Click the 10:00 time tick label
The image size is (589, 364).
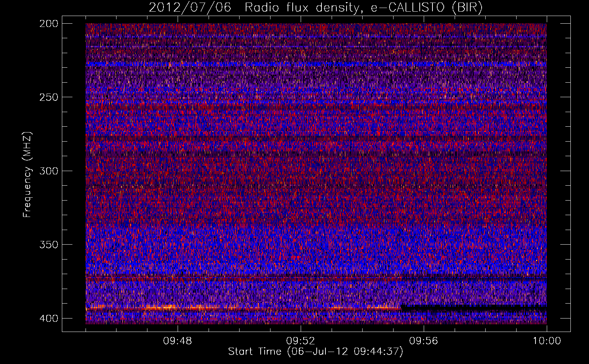547,341
